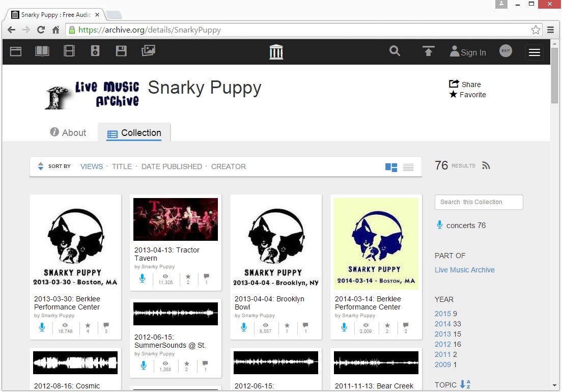The image size is (562, 392).
Task: Sort results by Title
Action: coord(122,166)
